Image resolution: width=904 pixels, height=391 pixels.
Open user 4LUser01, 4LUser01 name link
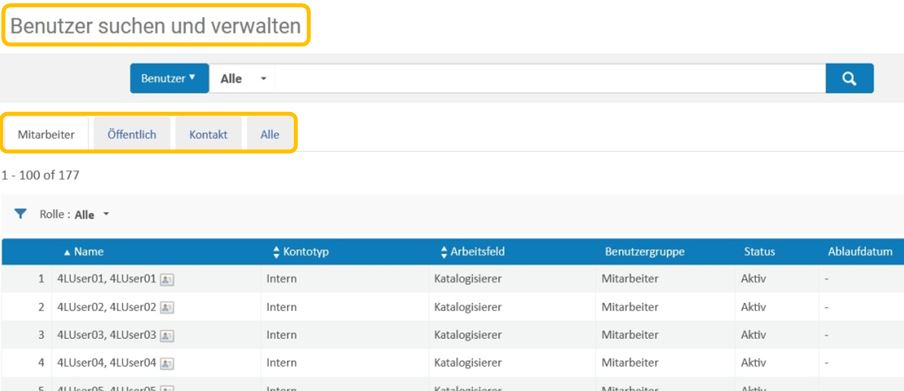pyautogui.click(x=106, y=279)
